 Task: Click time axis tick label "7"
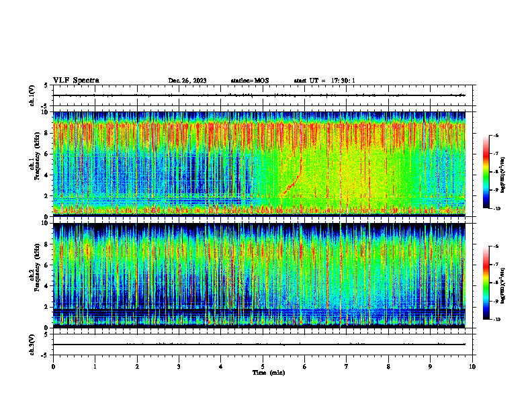347,367
